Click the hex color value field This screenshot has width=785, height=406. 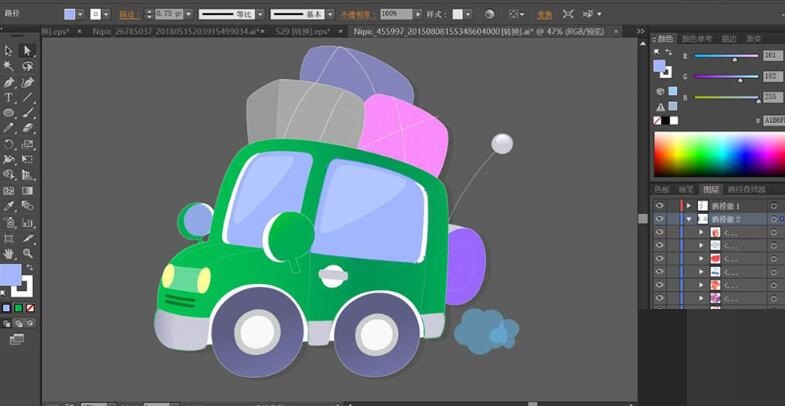(x=773, y=119)
